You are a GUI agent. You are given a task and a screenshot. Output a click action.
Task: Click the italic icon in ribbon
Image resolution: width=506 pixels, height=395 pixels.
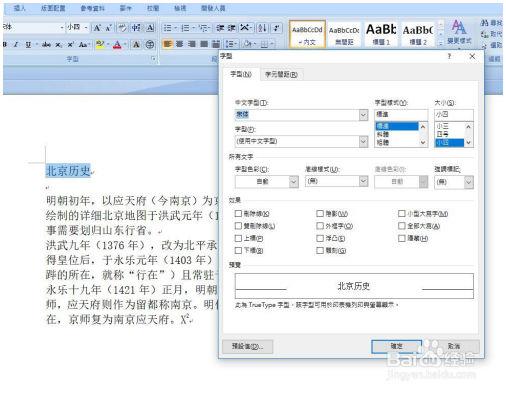[16, 45]
